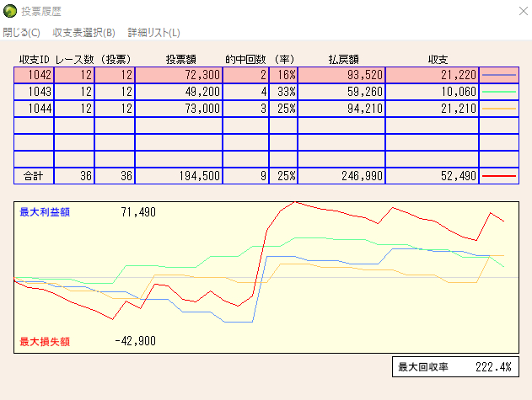Click hit rate 33% cell

tap(283, 92)
